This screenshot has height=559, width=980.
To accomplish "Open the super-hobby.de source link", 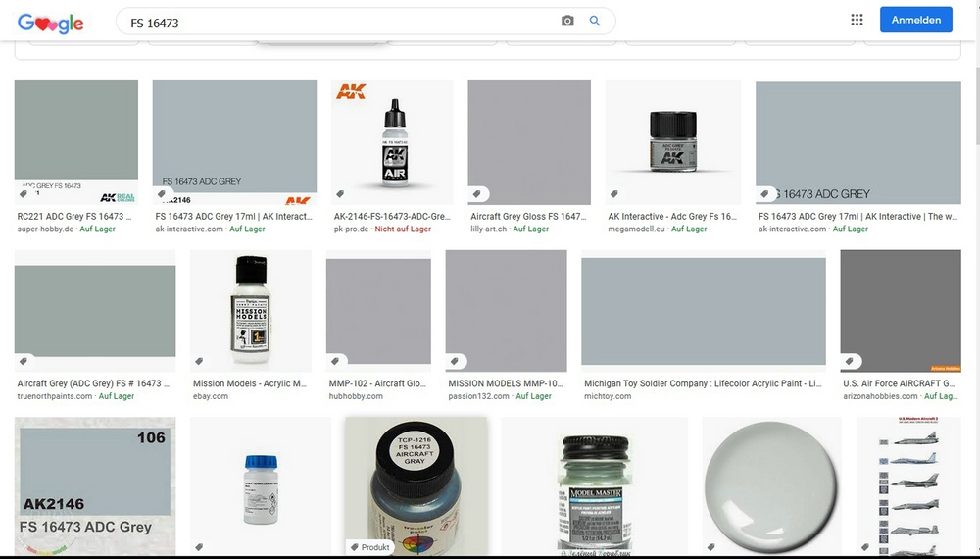I will [45, 229].
